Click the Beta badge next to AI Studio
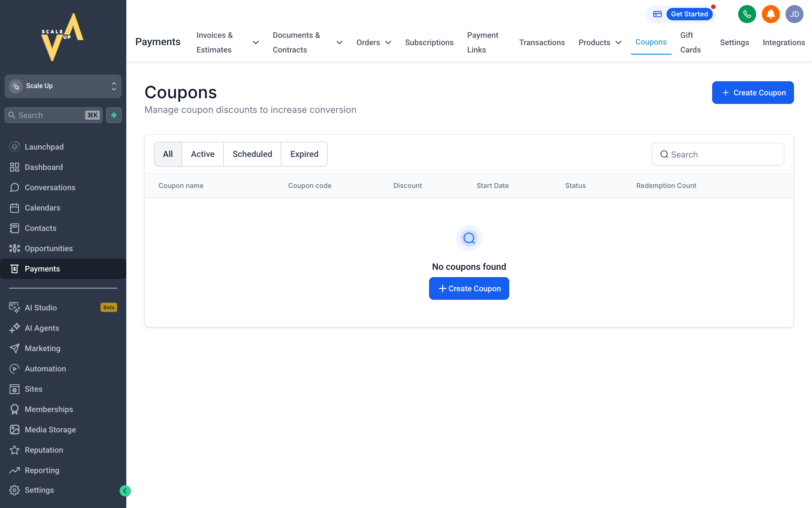 109,307
